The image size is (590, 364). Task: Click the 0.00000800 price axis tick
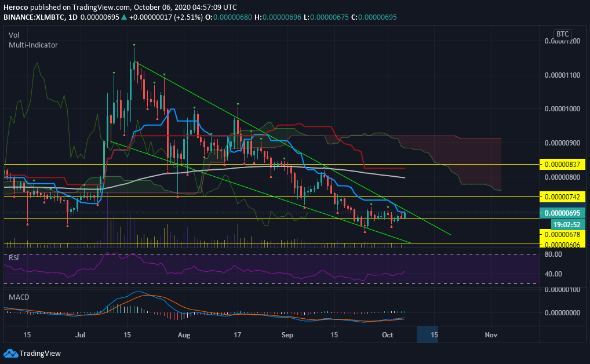pyautogui.click(x=562, y=177)
